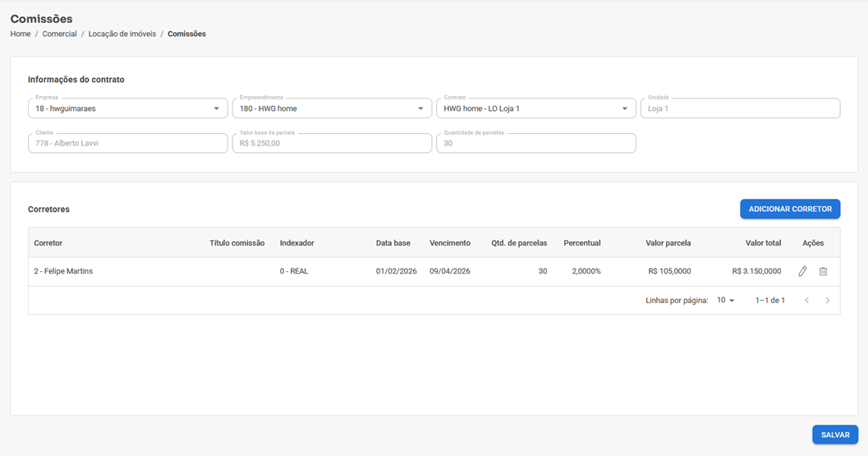Viewport: 868px width, 456px height.
Task: Click the Ações column header
Action: [x=813, y=242]
